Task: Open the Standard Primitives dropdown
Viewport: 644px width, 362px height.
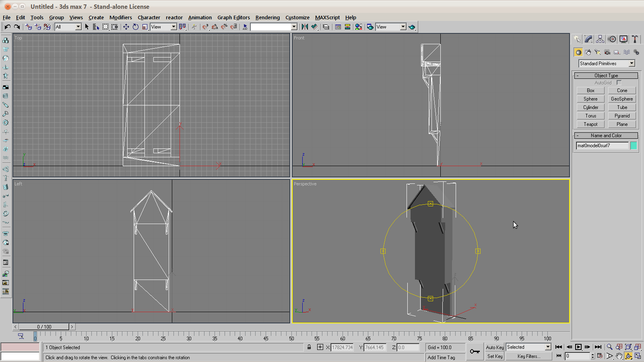Action: [632, 64]
